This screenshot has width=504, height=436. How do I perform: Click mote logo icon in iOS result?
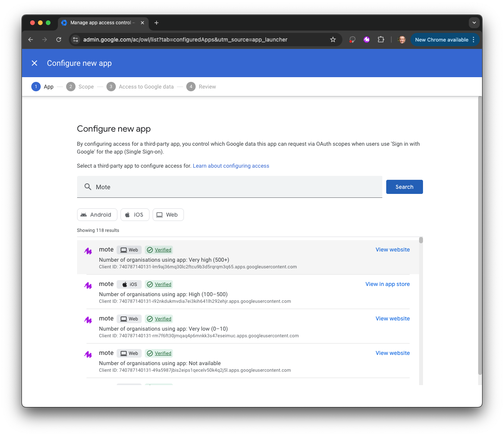coord(88,285)
